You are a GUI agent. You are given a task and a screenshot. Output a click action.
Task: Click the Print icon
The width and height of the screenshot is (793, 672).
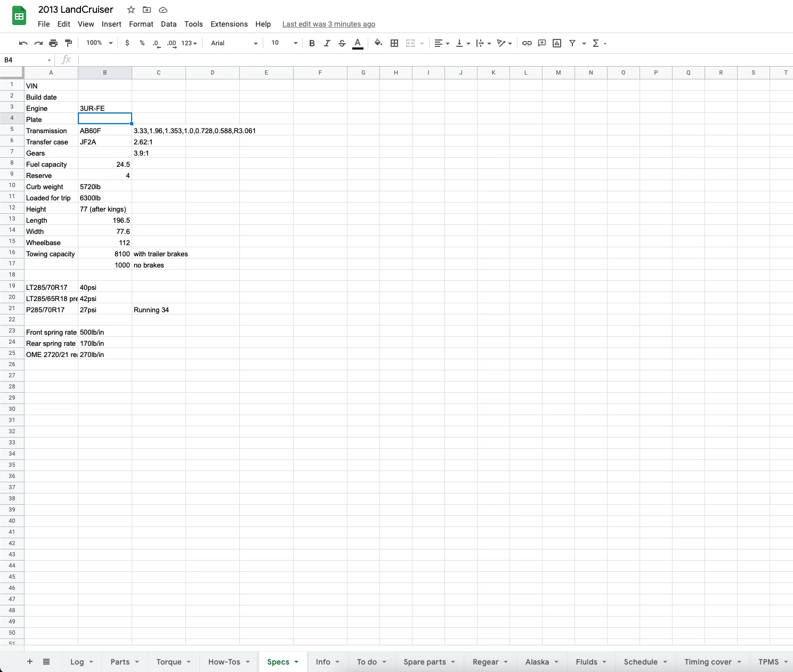53,43
